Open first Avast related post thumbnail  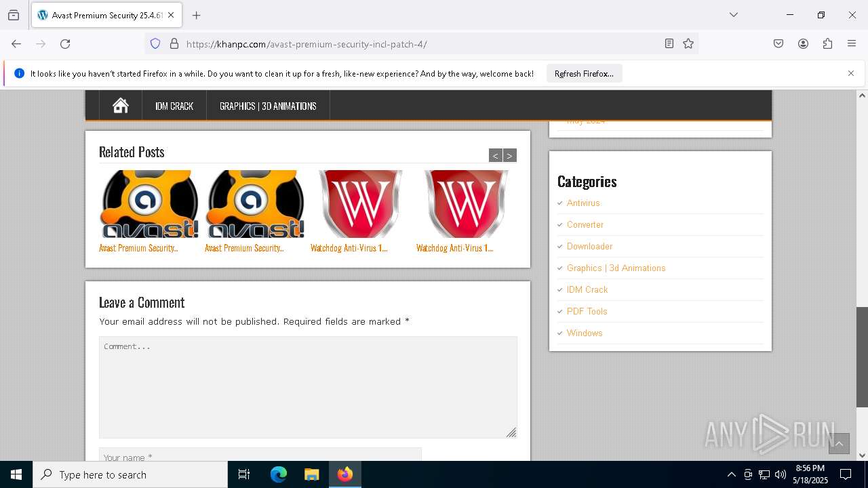coord(149,204)
